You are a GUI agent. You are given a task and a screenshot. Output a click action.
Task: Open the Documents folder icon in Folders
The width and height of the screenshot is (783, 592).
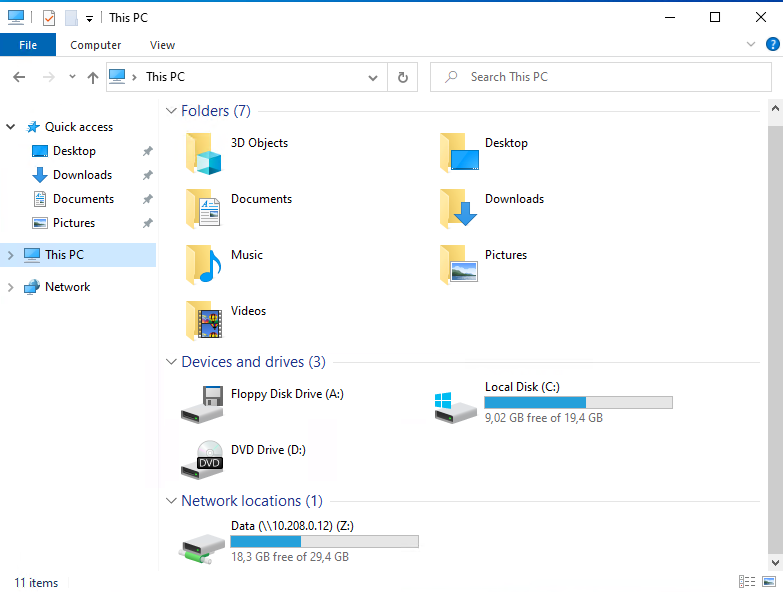[x=203, y=209]
